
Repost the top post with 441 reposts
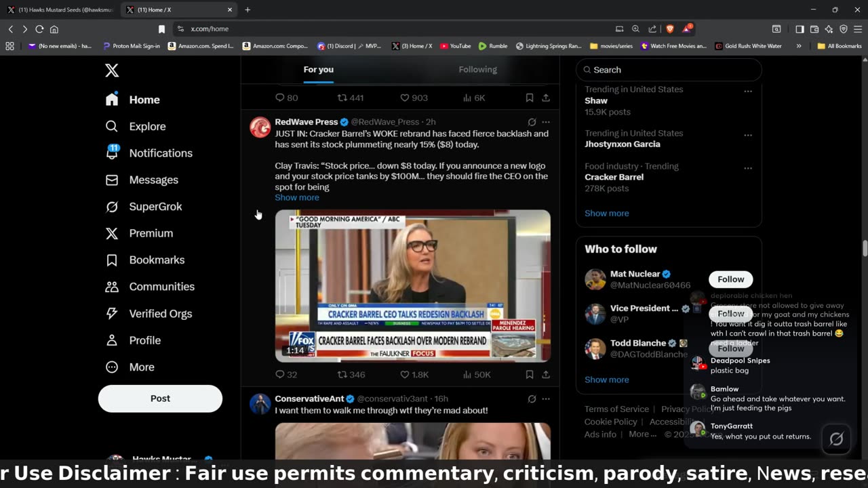click(351, 98)
